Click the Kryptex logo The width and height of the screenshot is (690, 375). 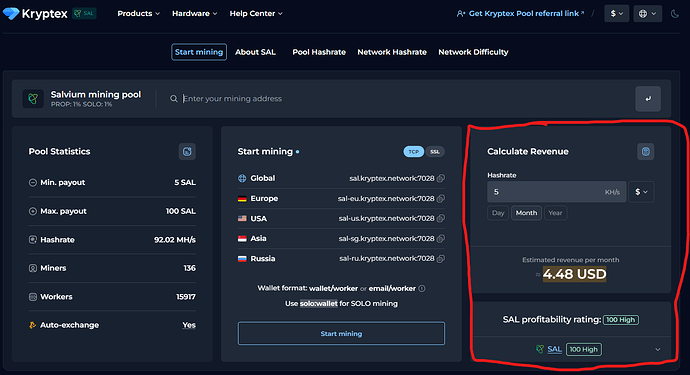point(35,14)
